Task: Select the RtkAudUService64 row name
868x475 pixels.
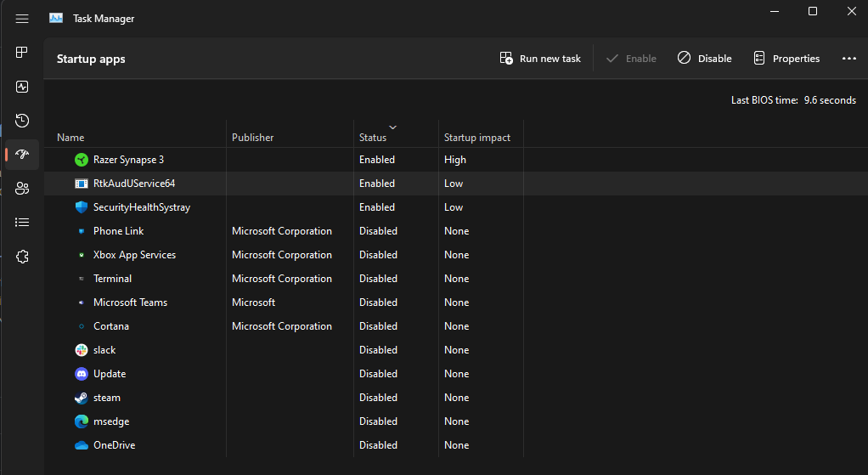Action: pyautogui.click(x=134, y=184)
